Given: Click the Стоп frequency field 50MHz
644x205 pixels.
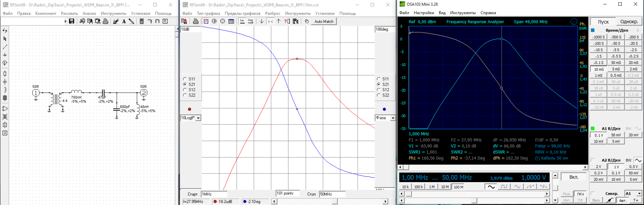Looking at the screenshot, I should click(332, 194).
